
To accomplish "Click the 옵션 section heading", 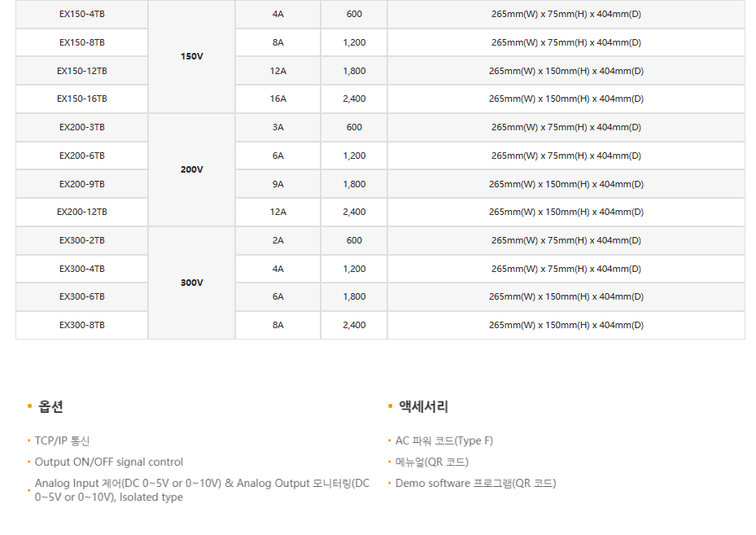I will (x=50, y=406).
